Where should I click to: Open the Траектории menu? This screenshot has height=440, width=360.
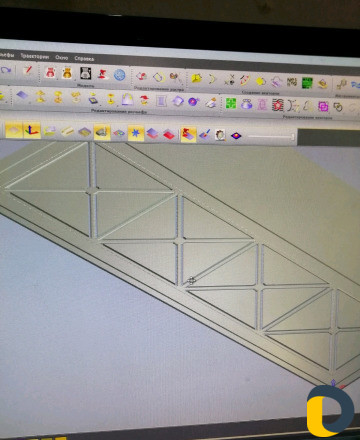(35, 56)
